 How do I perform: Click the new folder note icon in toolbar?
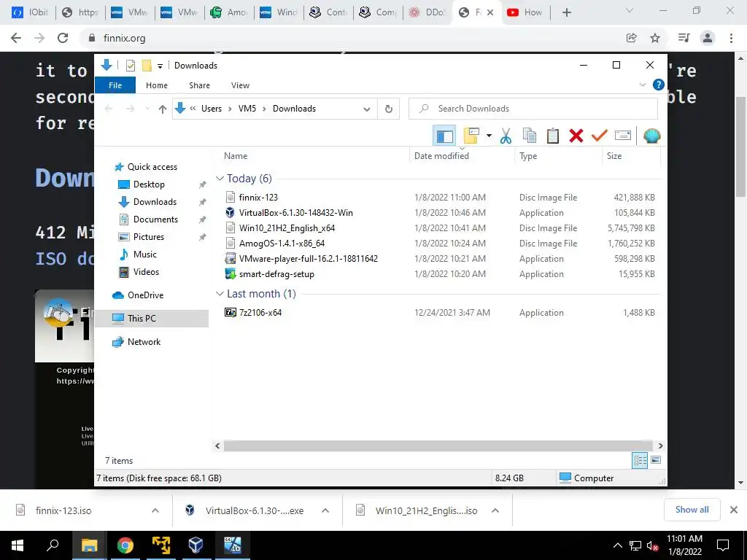(471, 136)
